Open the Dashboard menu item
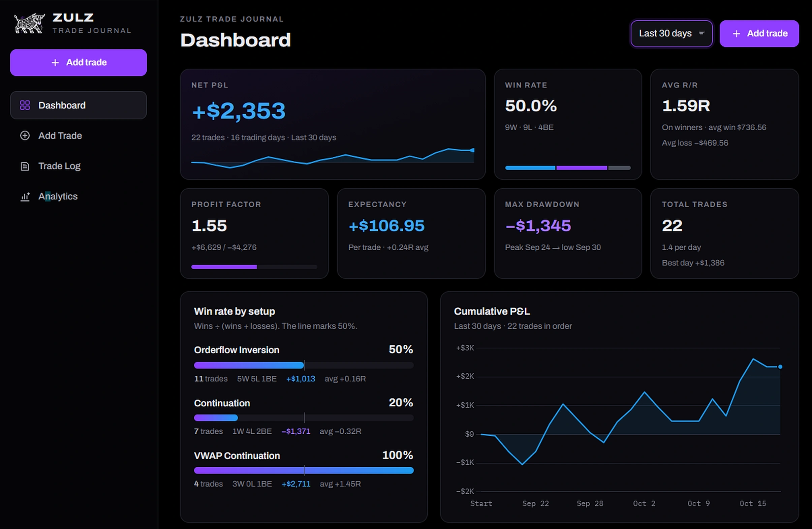 point(79,105)
